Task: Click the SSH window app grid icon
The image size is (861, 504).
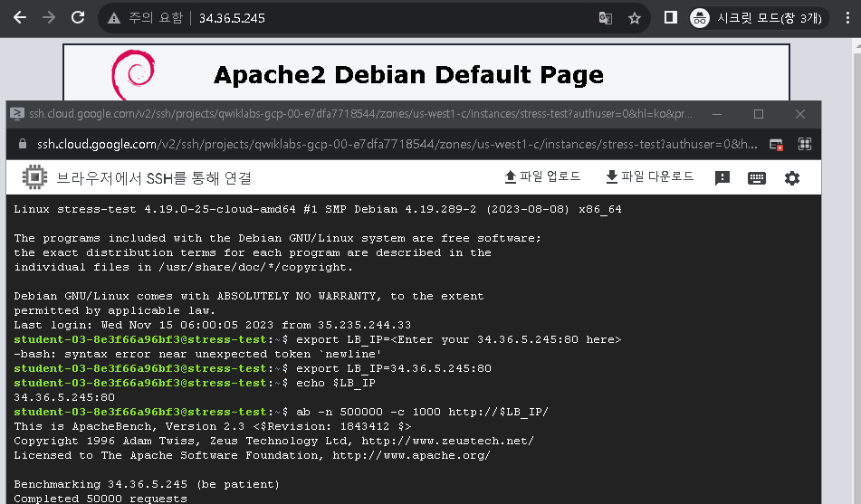Action: coord(805,144)
